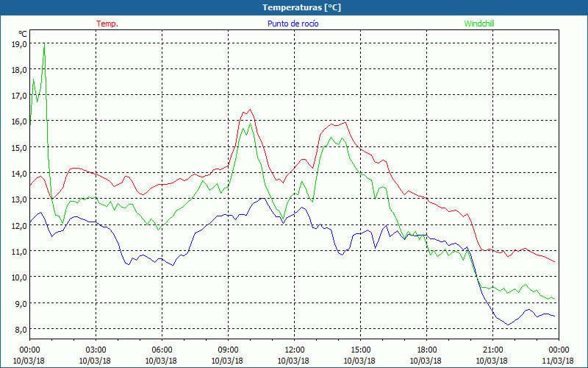Viewport: 588px width, 368px height.
Task: Click the 15:00 time axis label
Action: [360, 350]
